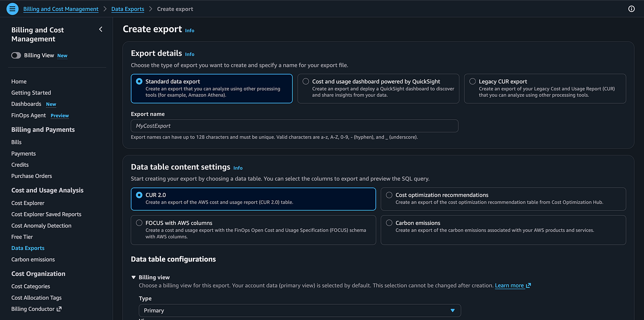Open Payments in sidebar
This screenshot has width=644, height=320.
click(x=23, y=154)
